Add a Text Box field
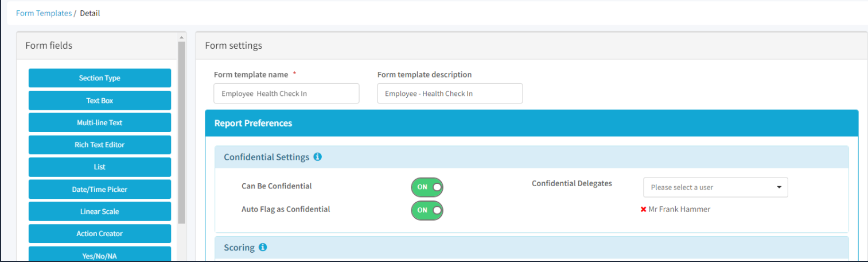 click(x=100, y=101)
